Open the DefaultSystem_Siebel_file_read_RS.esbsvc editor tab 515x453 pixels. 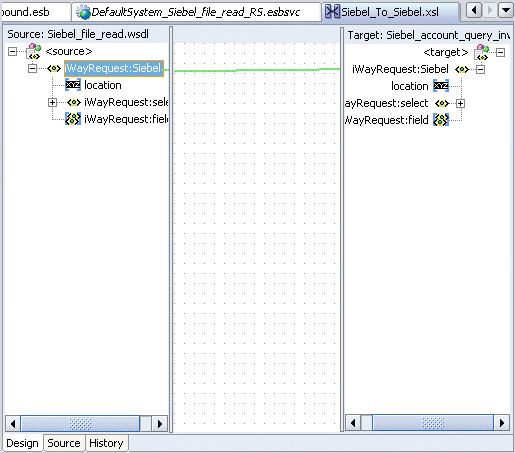pos(196,12)
